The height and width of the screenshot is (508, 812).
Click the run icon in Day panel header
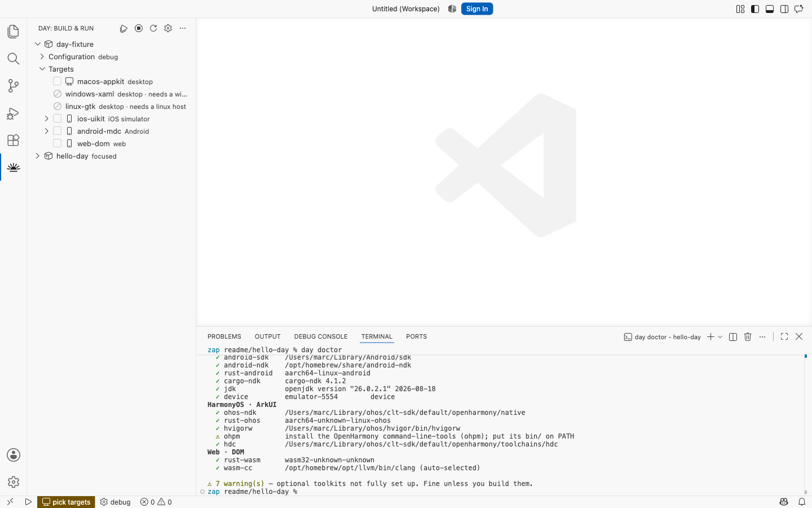click(123, 28)
